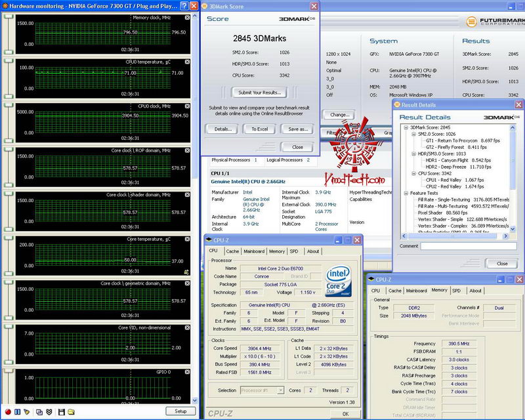Select 'CPU1 - Red Valley' tree row

coord(455,180)
